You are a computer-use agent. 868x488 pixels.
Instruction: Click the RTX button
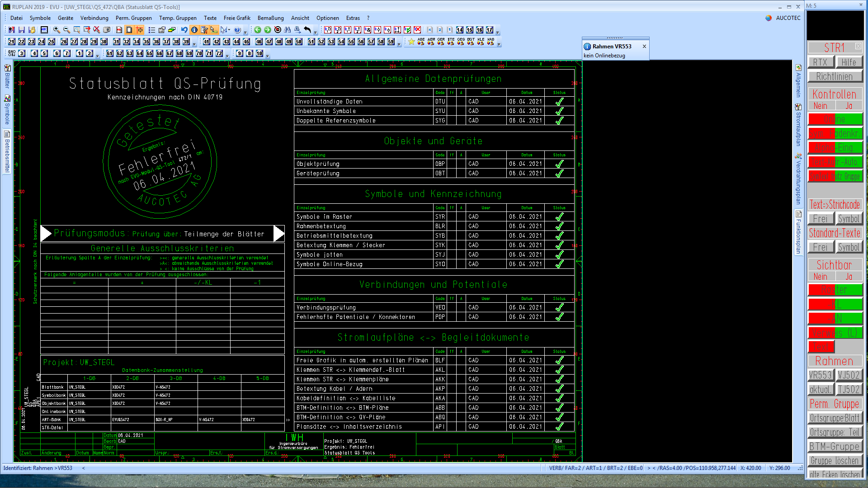tap(821, 62)
